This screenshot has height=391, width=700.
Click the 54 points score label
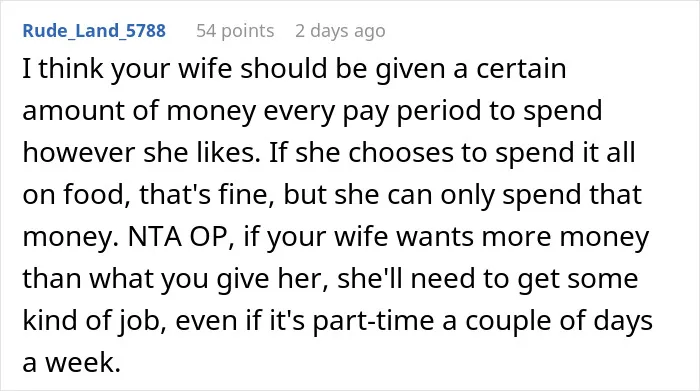[x=235, y=31]
